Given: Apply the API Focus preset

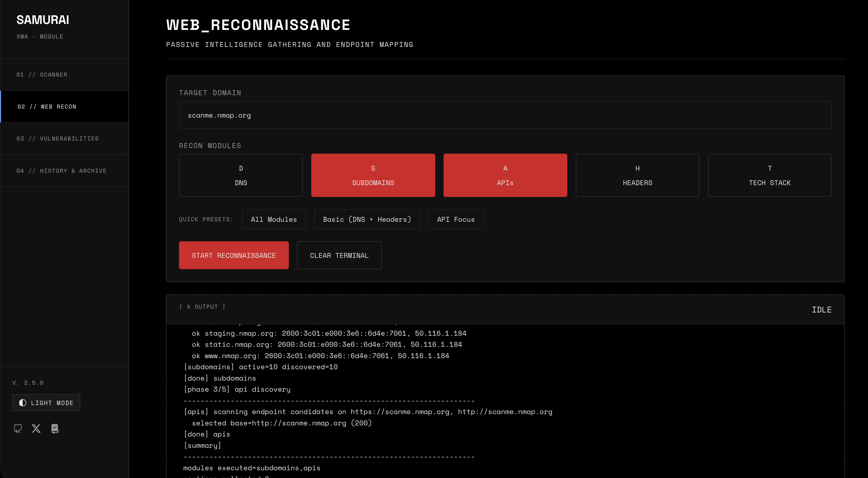Looking at the screenshot, I should pos(456,219).
